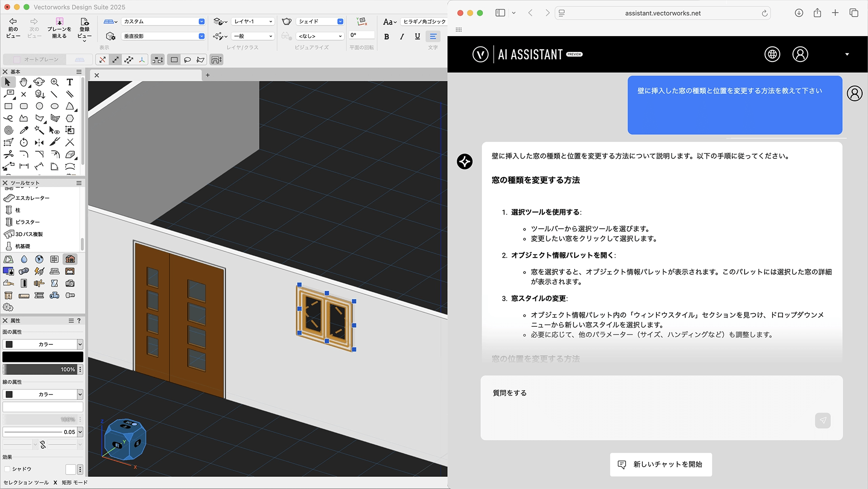868x489 pixels.
Task: Open the Basic palette hamburger menu
Action: [79, 72]
